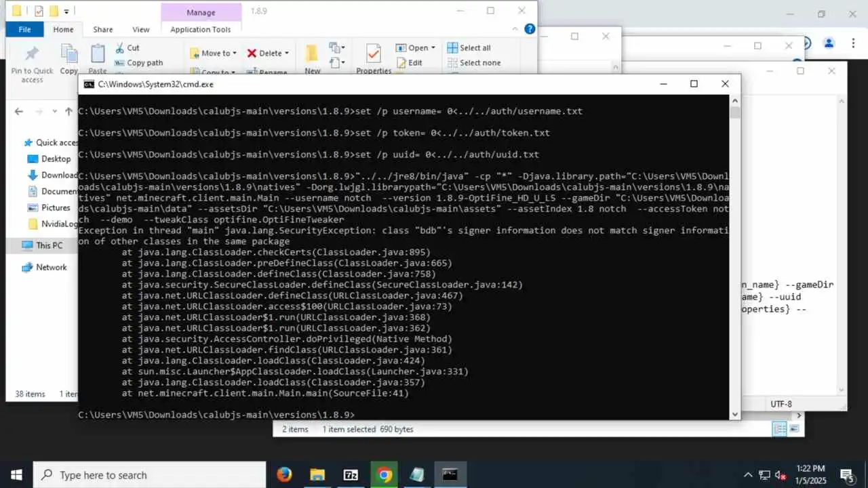
Task: Open 7-Zip from the taskbar
Action: click(351, 474)
